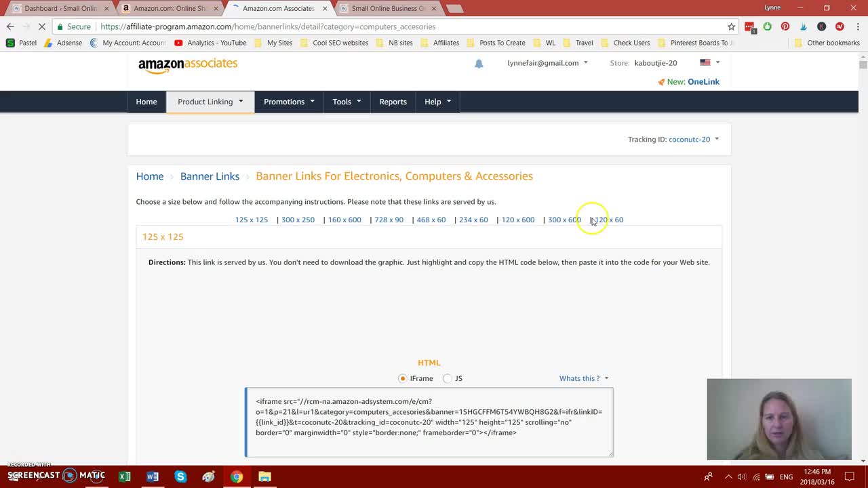The height and width of the screenshot is (488, 868).
Task: Open Word from the taskbar
Action: 153,476
